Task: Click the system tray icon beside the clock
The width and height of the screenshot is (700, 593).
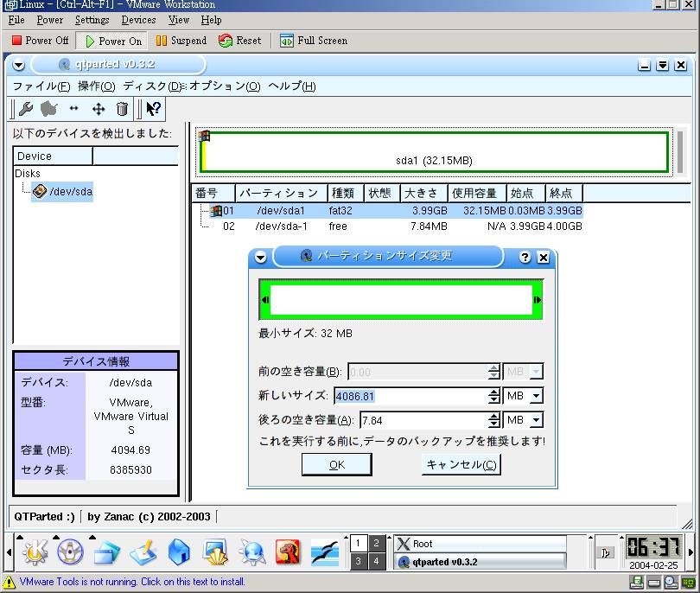Action: click(x=605, y=553)
